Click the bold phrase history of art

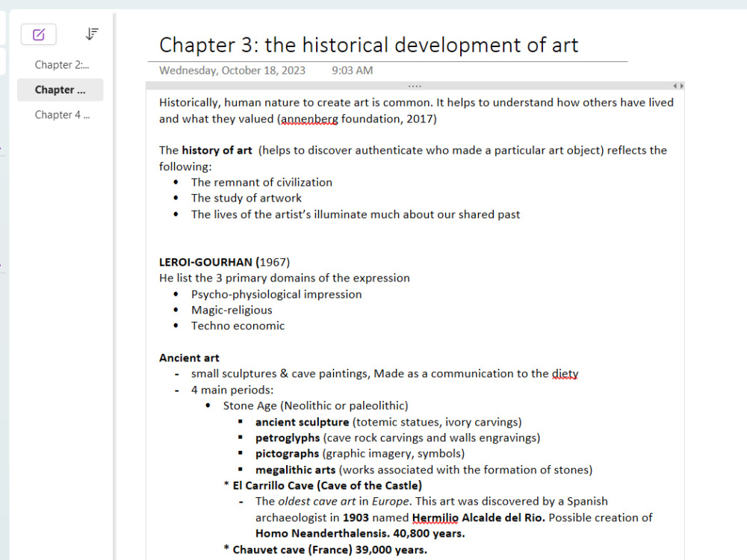tap(217, 151)
